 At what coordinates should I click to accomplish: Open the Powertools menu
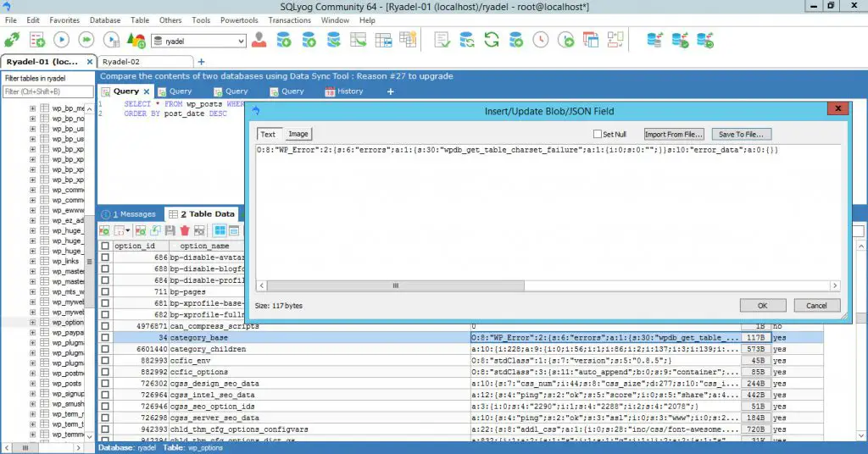pyautogui.click(x=238, y=19)
